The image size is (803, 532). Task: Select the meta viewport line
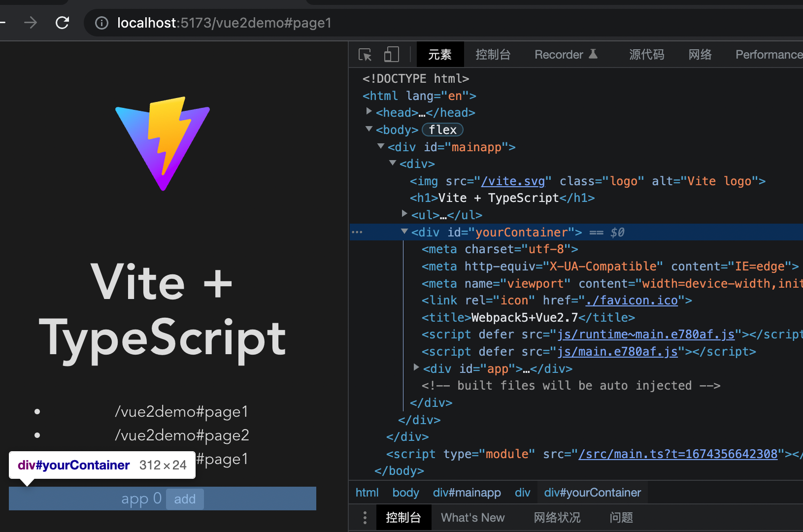[612, 284]
